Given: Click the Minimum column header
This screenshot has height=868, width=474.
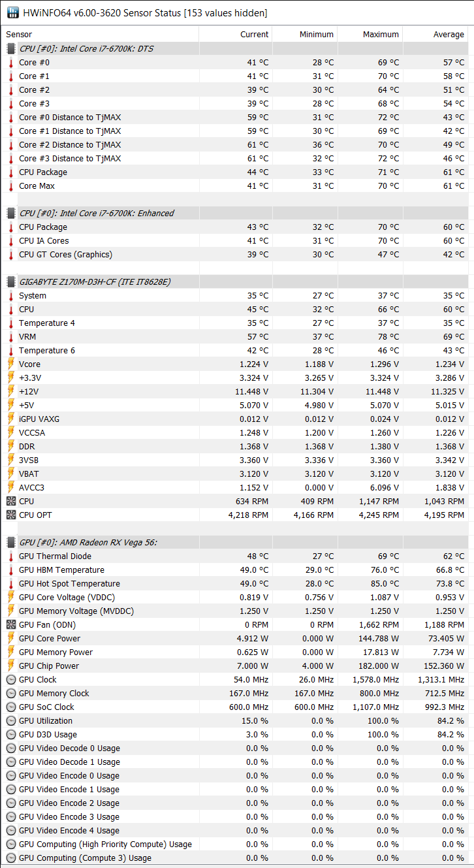Looking at the screenshot, I should click(x=317, y=34).
